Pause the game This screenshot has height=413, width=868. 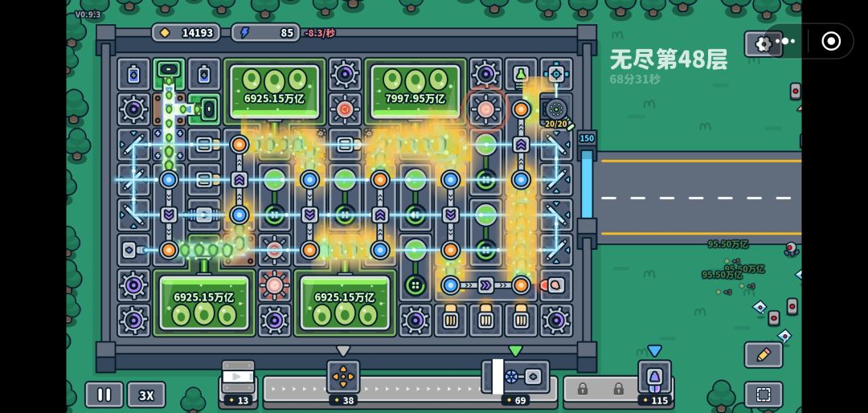[104, 395]
